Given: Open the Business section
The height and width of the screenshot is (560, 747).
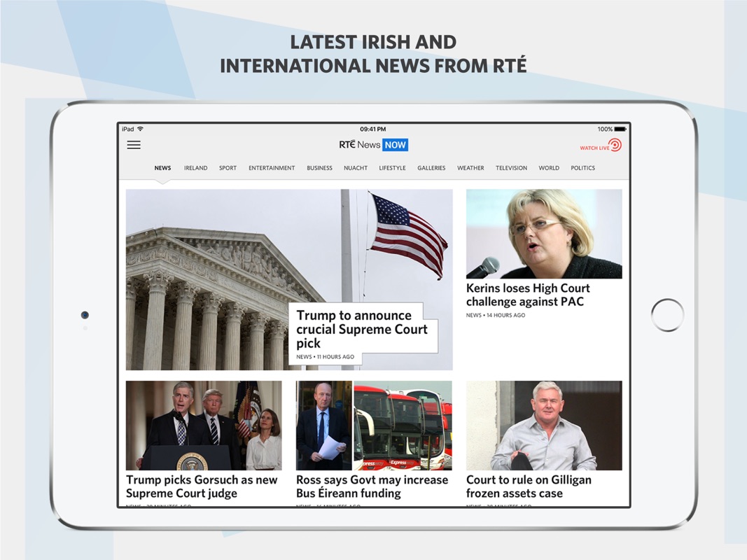Looking at the screenshot, I should pyautogui.click(x=320, y=168).
